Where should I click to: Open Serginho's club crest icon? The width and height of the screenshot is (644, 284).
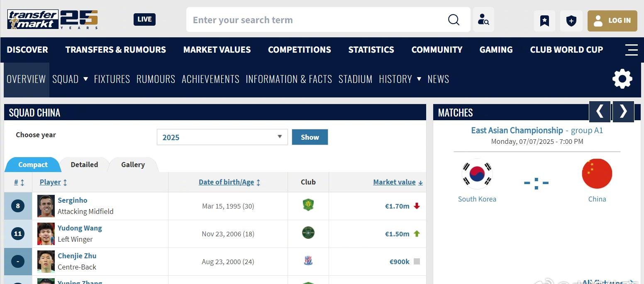pyautogui.click(x=308, y=205)
